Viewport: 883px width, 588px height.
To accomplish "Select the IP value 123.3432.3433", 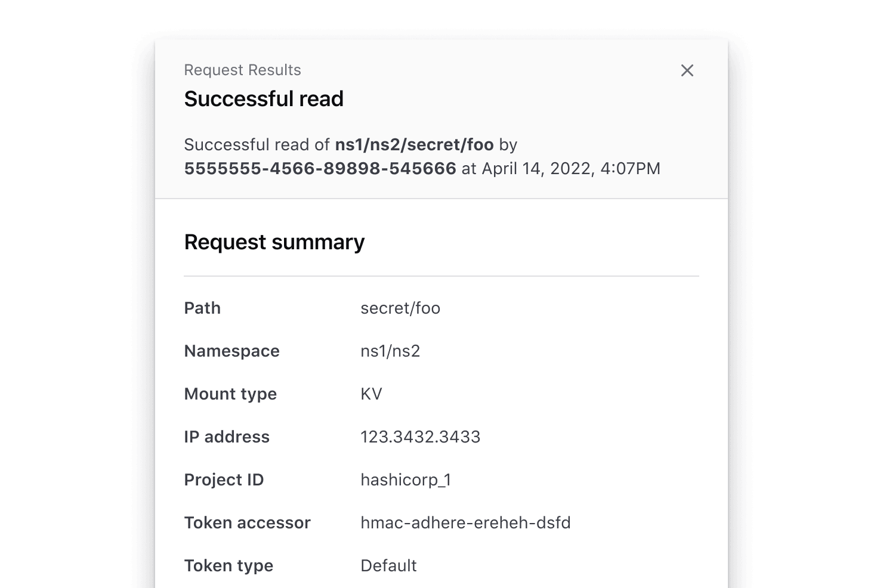I will [420, 437].
